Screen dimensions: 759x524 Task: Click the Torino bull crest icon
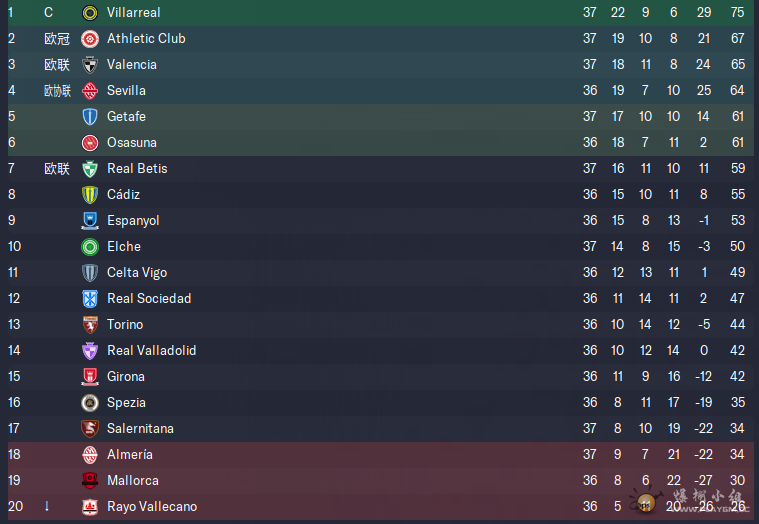click(90, 325)
